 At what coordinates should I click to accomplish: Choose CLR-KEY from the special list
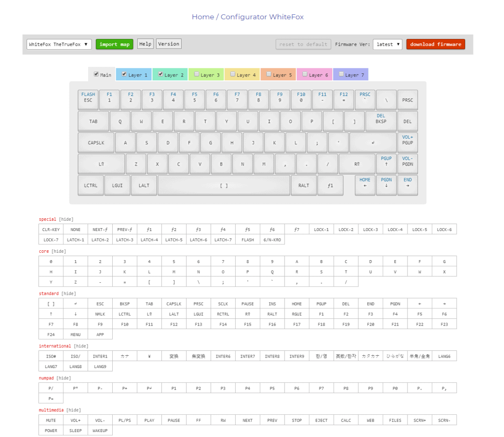[51, 230]
